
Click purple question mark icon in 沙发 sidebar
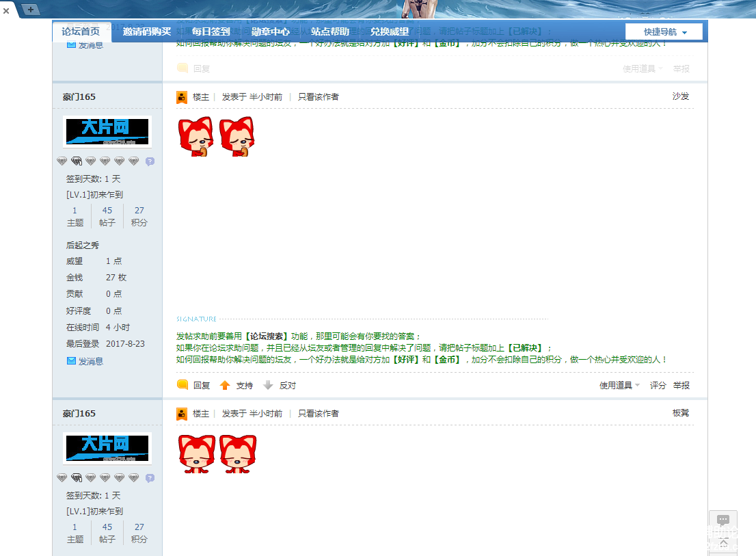pos(150,161)
